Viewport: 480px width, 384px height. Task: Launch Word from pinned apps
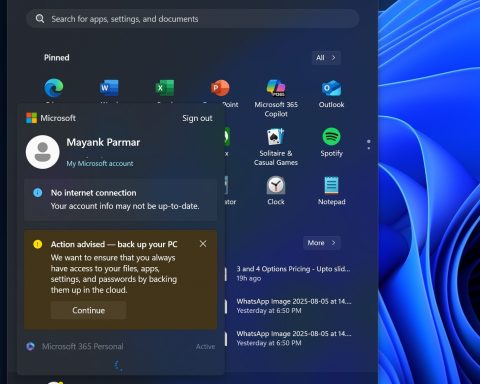coord(109,88)
